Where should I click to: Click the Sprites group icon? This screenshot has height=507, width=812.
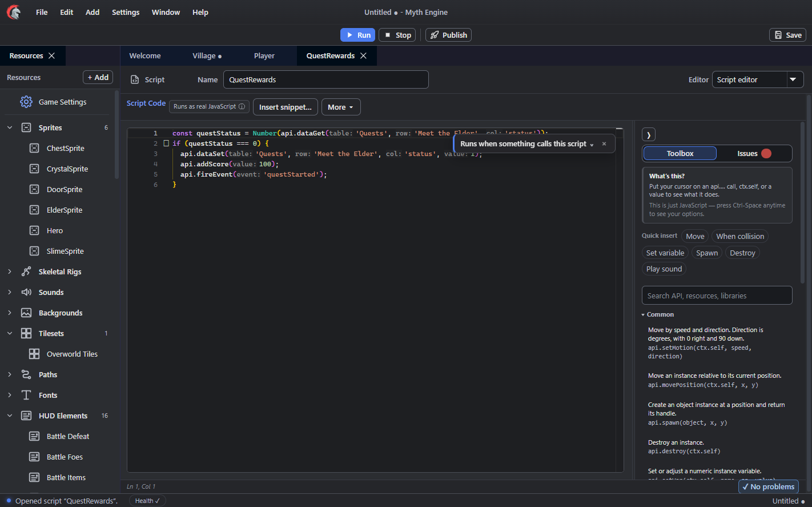[26, 127]
